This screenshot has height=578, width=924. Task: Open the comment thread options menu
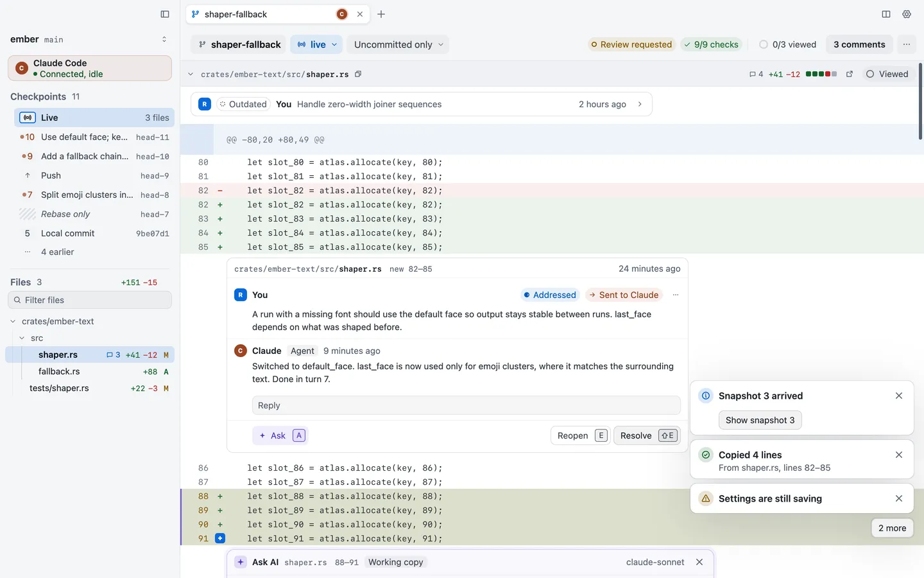tap(676, 295)
